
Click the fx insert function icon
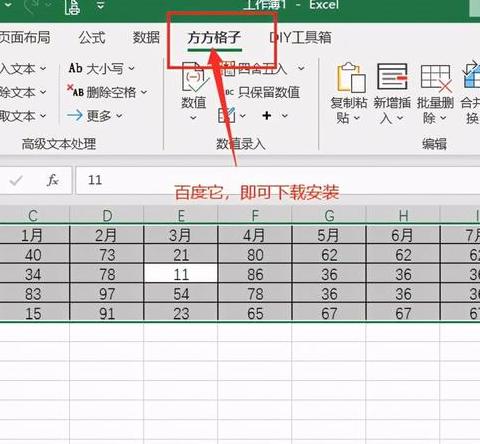point(53,180)
